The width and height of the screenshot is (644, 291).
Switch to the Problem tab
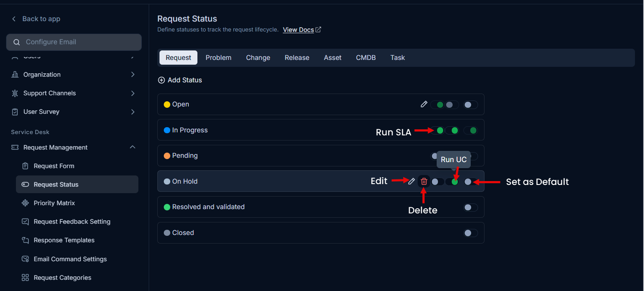(x=219, y=58)
